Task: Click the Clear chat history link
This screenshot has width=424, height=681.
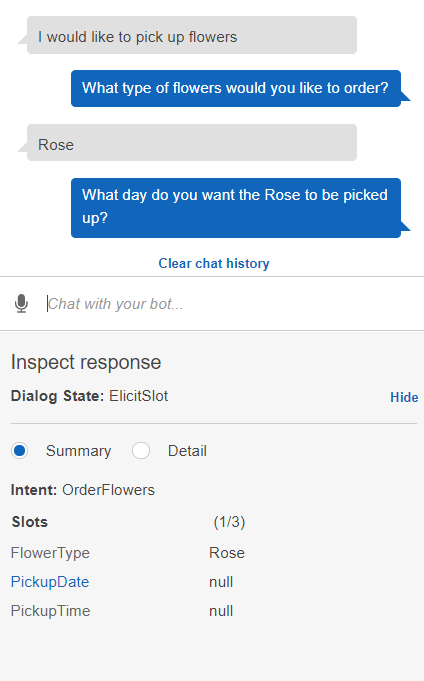Action: tap(214, 263)
